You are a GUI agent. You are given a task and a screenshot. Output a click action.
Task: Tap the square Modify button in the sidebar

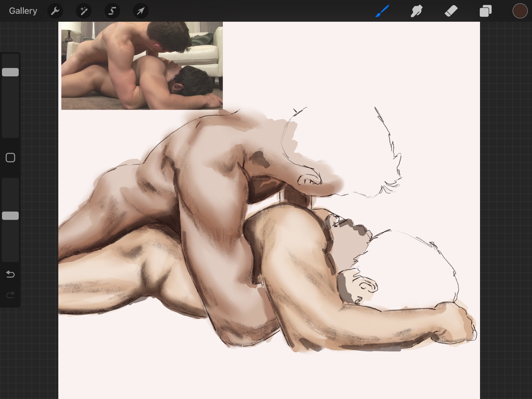click(10, 158)
